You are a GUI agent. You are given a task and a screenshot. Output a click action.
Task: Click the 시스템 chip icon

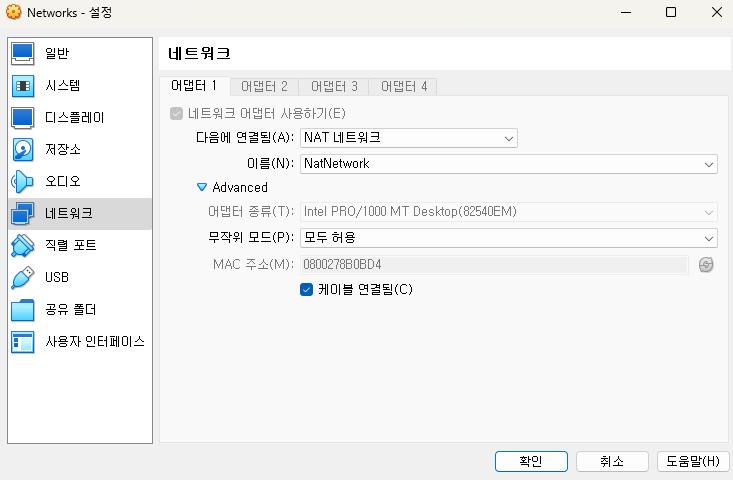coord(22,86)
